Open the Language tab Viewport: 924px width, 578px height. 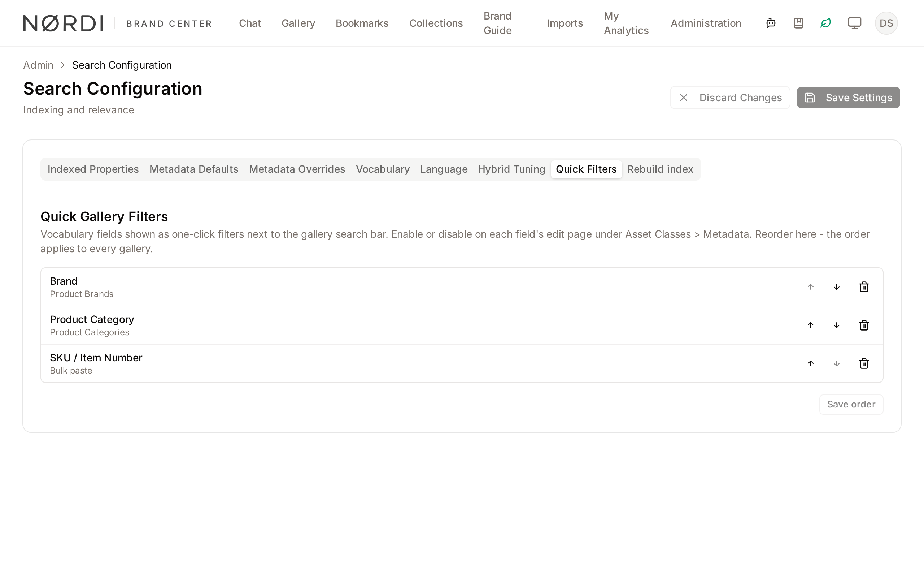(x=444, y=169)
